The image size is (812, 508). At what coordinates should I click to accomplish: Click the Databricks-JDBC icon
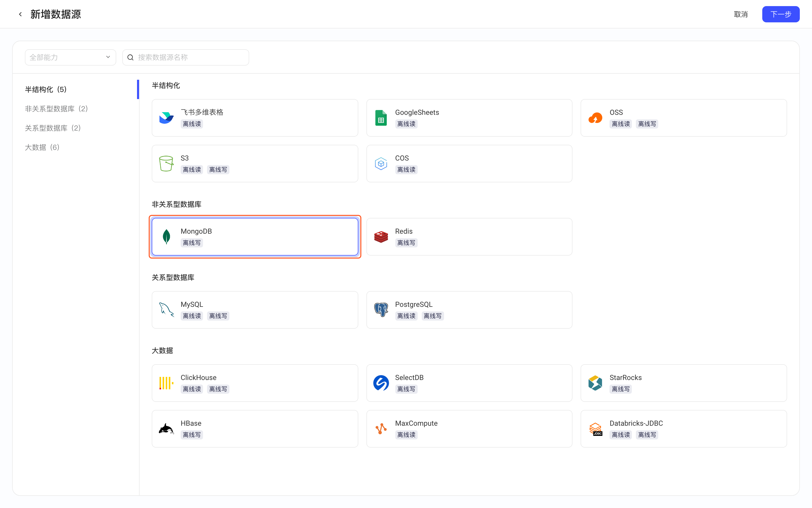tap(596, 429)
